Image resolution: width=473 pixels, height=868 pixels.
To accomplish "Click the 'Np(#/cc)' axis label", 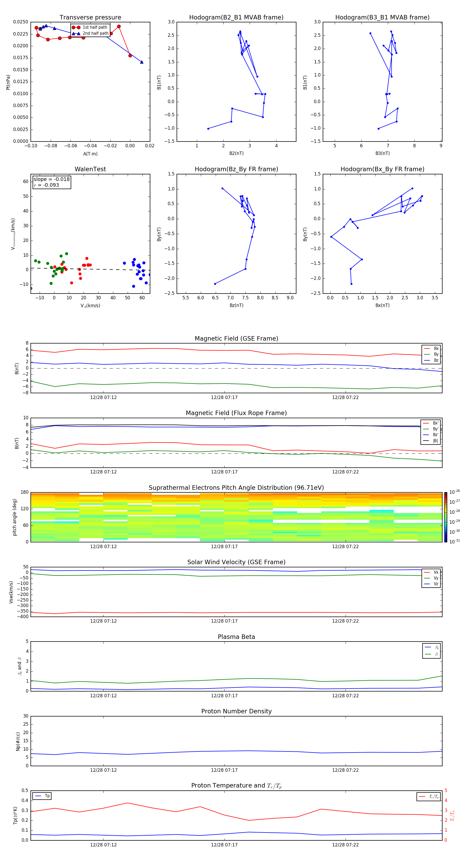I will click(18, 741).
